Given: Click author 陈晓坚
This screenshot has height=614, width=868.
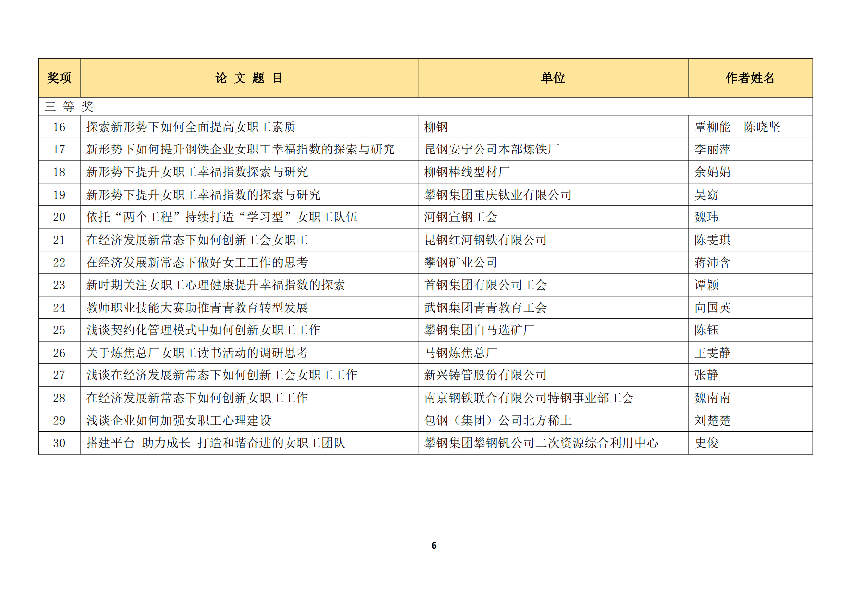Looking at the screenshot, I should 762,127.
